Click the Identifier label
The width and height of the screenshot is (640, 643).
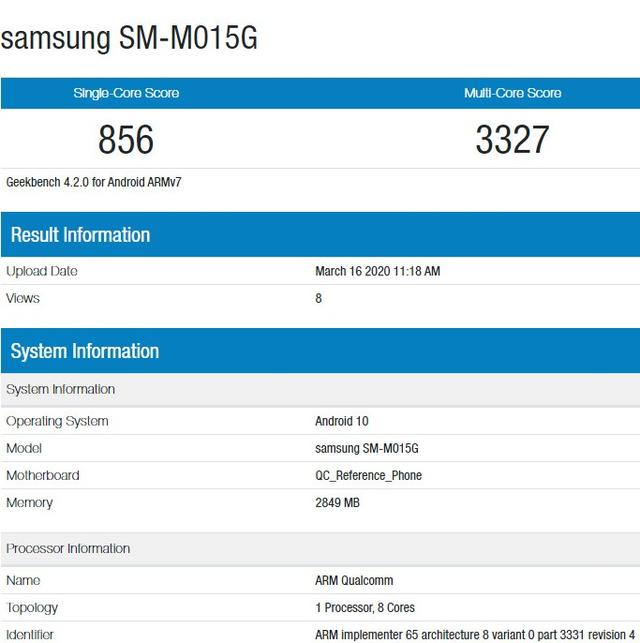[x=30, y=635]
